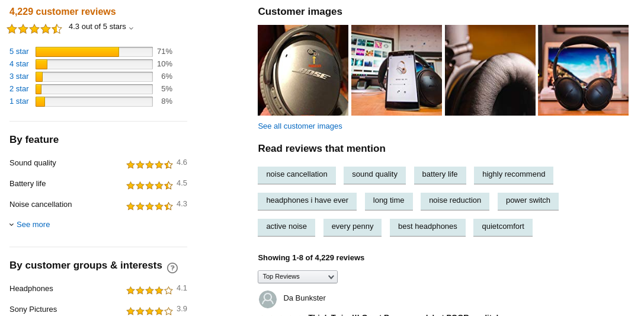Click the 2 star 5% rating bar
Screen dimensions: 644x316
(94, 89)
